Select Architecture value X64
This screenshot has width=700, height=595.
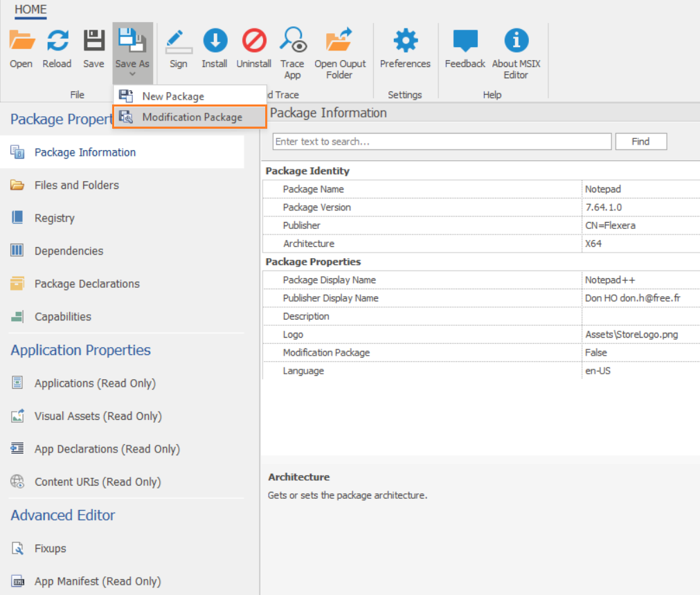point(593,244)
